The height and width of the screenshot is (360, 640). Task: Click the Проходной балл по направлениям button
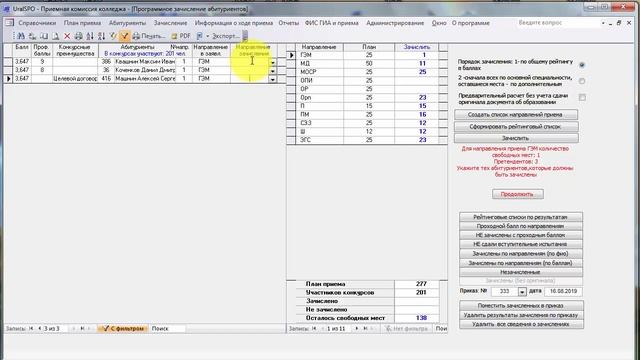point(521,226)
